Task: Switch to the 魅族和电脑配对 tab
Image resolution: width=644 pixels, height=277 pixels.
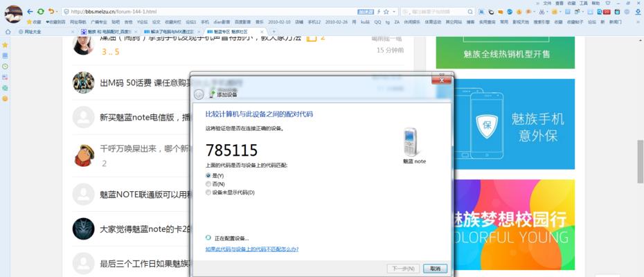Action: coord(108,31)
